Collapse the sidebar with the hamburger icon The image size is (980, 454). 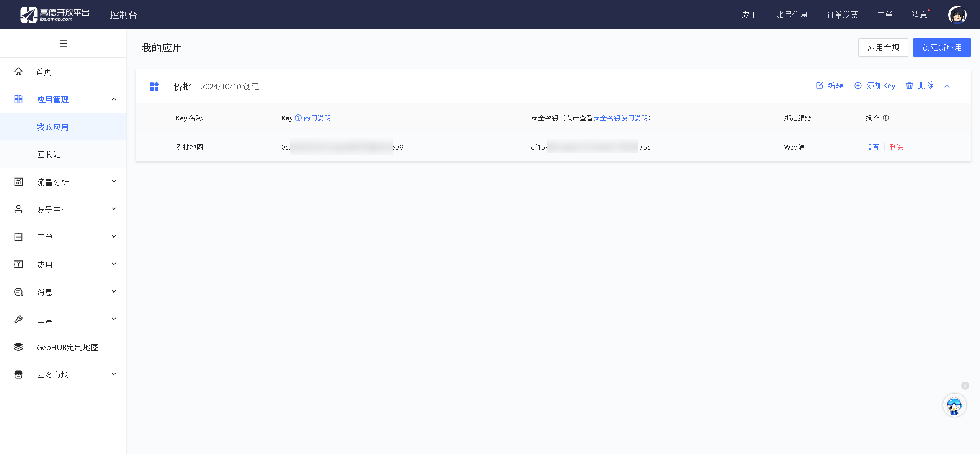pyautogui.click(x=63, y=43)
